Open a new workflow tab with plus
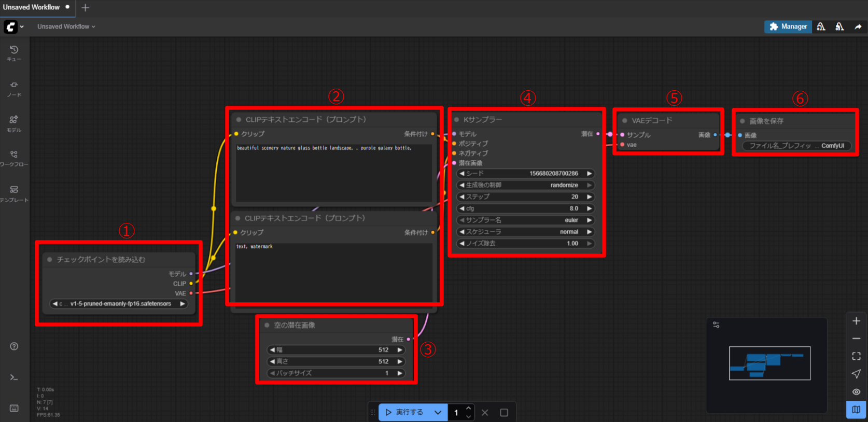Image resolution: width=868 pixels, height=422 pixels. tap(86, 8)
